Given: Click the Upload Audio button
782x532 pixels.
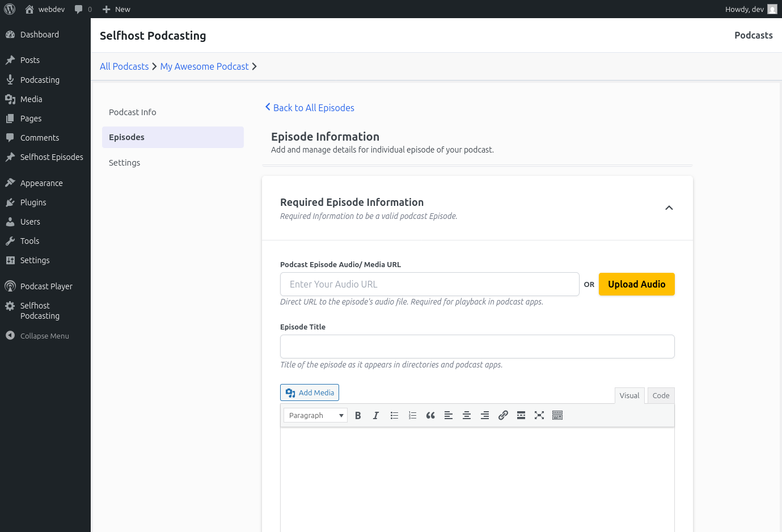Looking at the screenshot, I should point(637,284).
